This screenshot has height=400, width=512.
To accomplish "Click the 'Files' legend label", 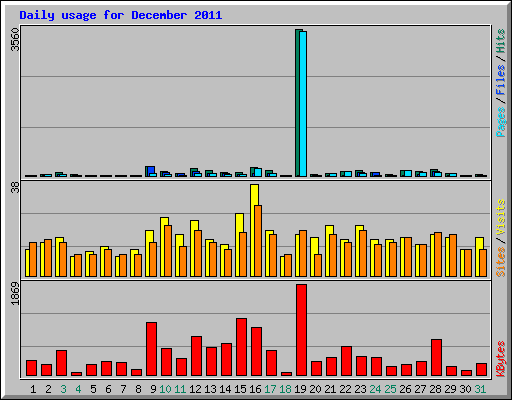I will 501,80.
